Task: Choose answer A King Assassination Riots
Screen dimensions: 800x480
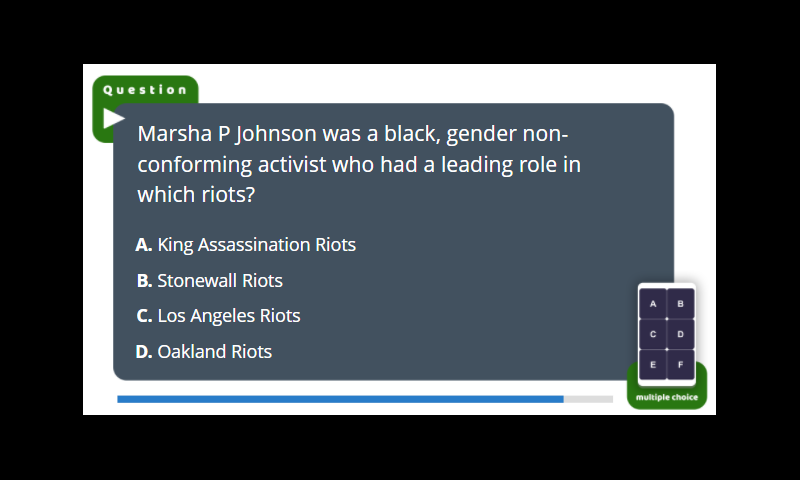Action: pyautogui.click(x=246, y=245)
